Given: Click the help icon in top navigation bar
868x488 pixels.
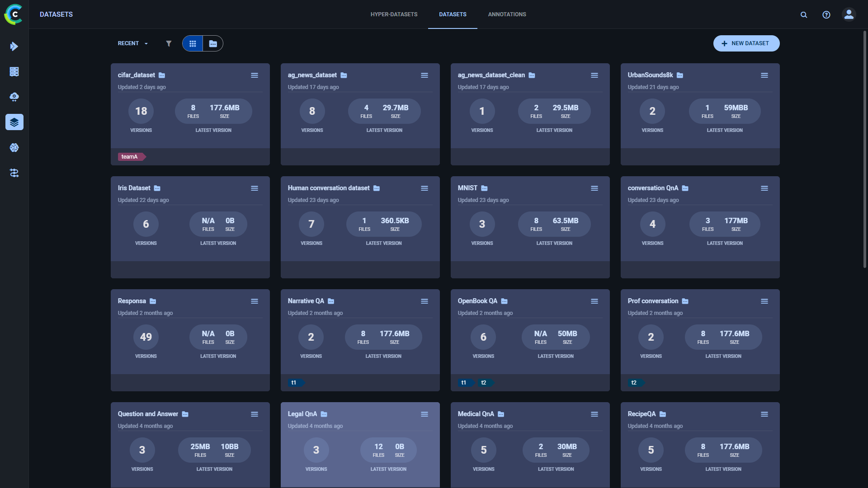Looking at the screenshot, I should point(826,14).
